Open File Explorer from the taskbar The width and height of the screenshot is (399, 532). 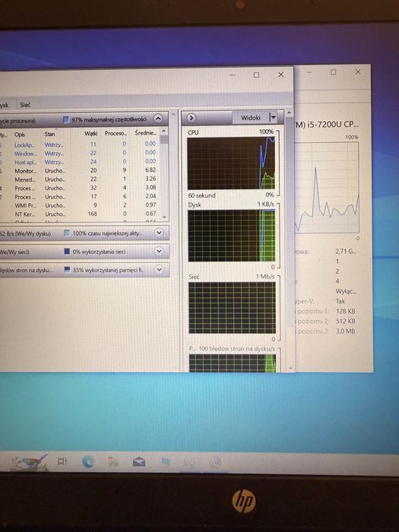click(113, 462)
